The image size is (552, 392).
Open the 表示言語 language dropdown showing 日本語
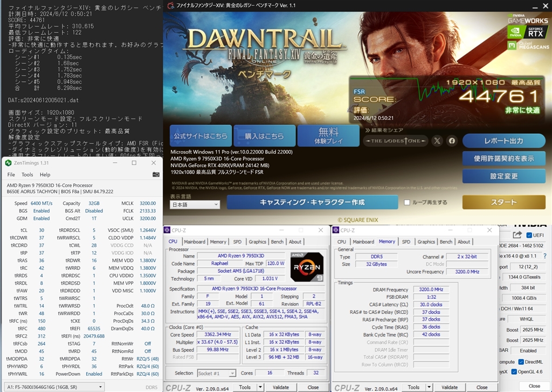coord(195,205)
